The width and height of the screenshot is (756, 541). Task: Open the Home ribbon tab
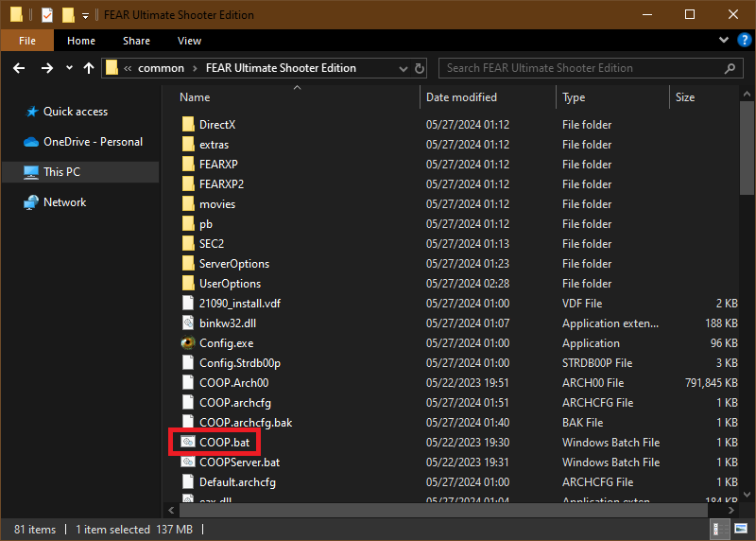point(81,41)
